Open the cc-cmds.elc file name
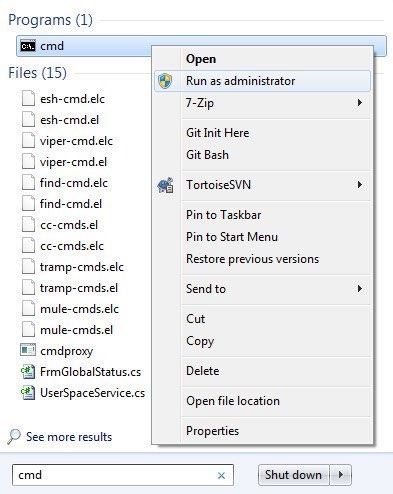Screen dimensions: 393x494 [72, 246]
